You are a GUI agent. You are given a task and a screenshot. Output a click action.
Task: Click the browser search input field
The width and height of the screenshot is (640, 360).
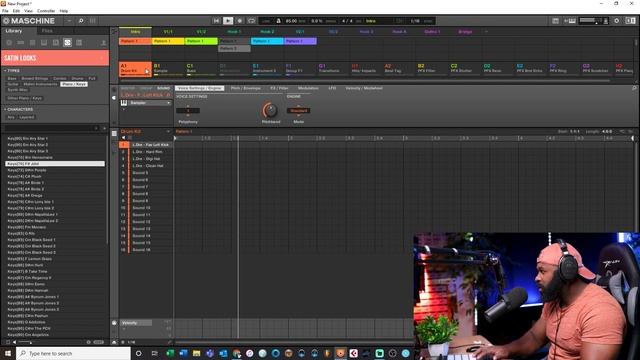tap(50, 128)
